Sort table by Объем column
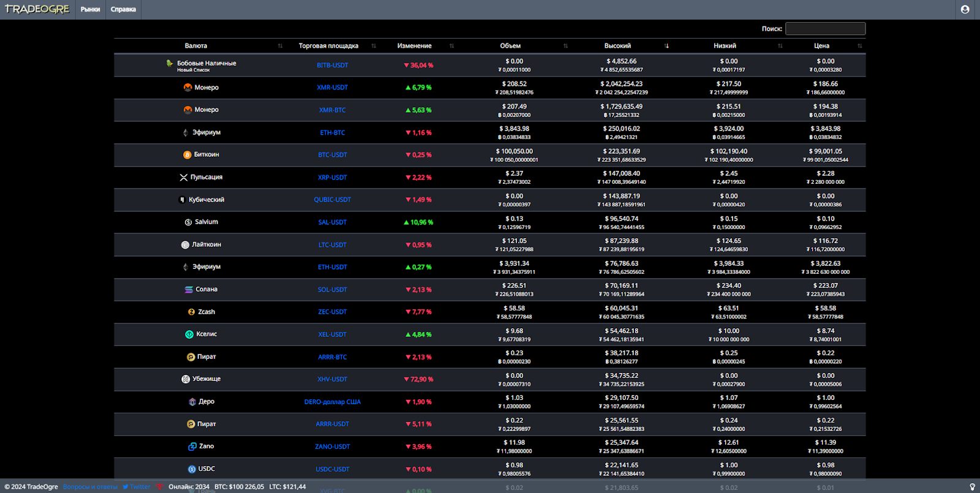This screenshot has width=980, height=493. pos(514,46)
